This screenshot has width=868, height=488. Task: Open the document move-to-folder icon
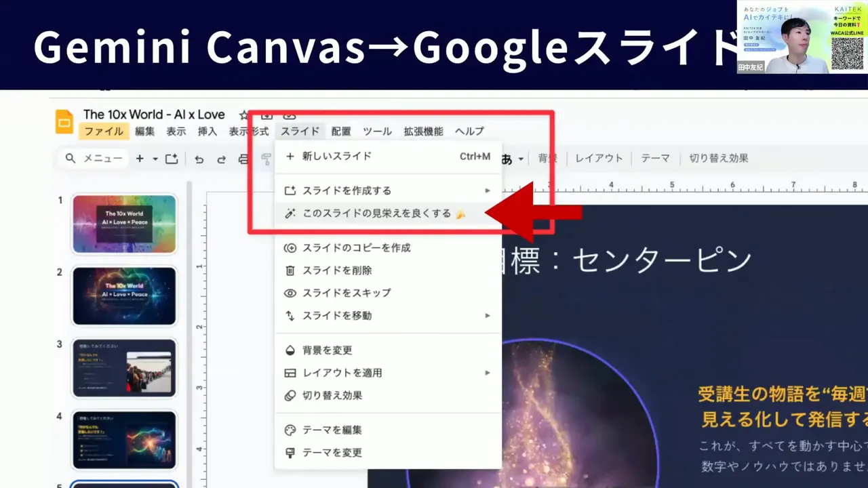point(267,115)
